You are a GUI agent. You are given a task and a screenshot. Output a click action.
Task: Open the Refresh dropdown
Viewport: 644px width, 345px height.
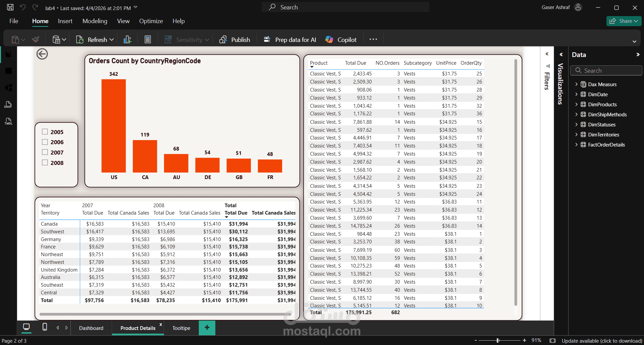(x=112, y=40)
